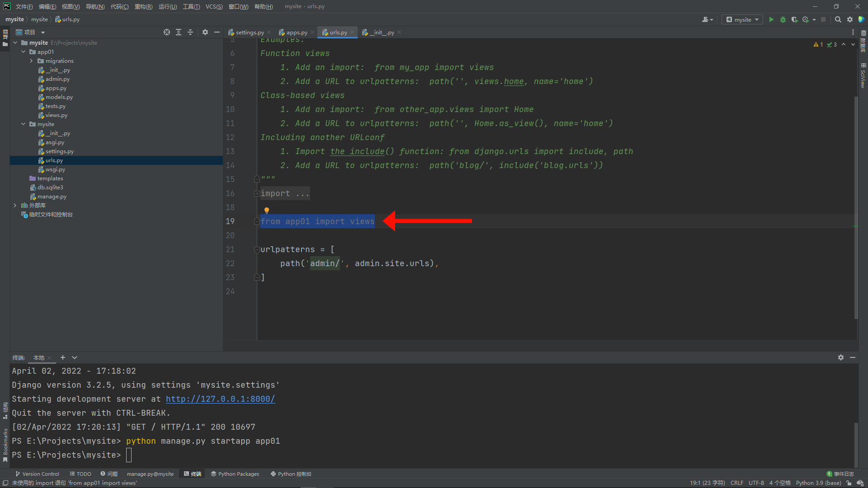The height and width of the screenshot is (488, 868).
Task: Click the terminal command prompt input
Action: click(129, 455)
